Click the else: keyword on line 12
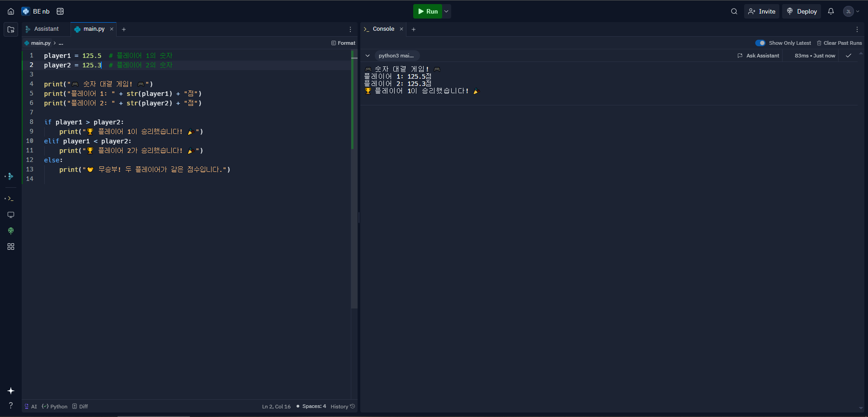Viewport: 868px width, 417px height. click(x=53, y=160)
